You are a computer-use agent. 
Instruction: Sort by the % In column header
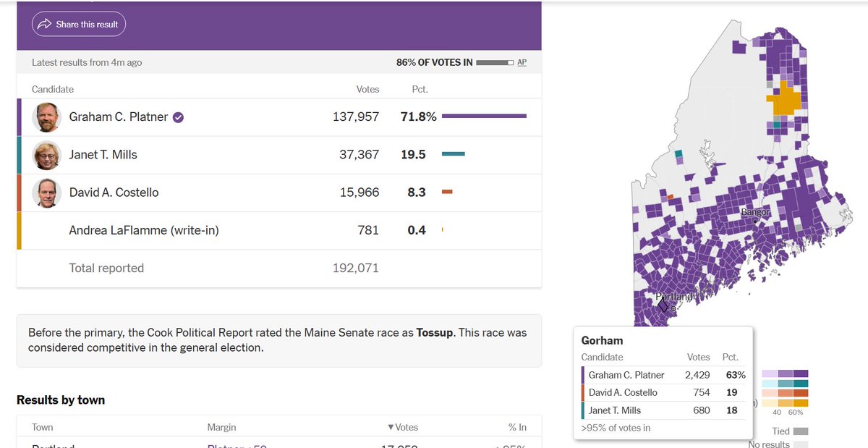(517, 427)
